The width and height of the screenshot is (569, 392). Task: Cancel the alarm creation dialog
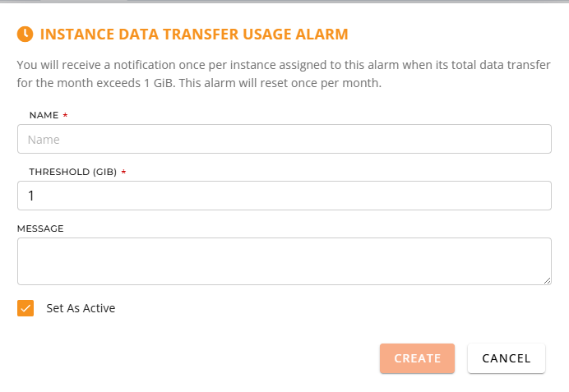(507, 358)
